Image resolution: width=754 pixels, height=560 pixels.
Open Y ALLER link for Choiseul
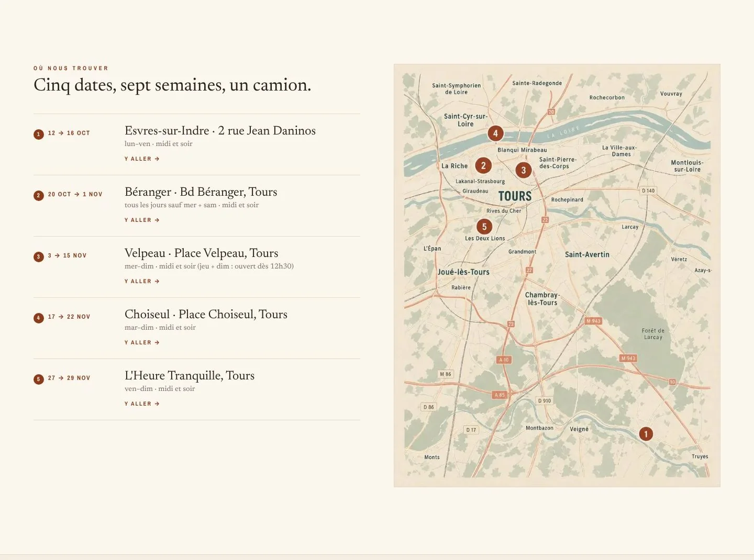142,342
